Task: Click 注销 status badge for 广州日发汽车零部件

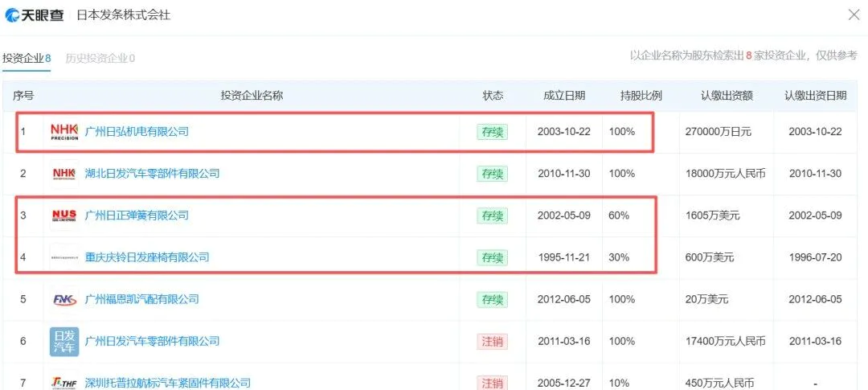Action: pyautogui.click(x=492, y=341)
